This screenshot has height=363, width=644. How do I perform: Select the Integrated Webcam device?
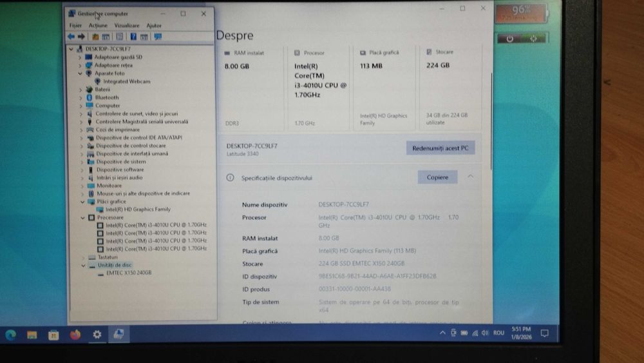pyautogui.click(x=126, y=81)
